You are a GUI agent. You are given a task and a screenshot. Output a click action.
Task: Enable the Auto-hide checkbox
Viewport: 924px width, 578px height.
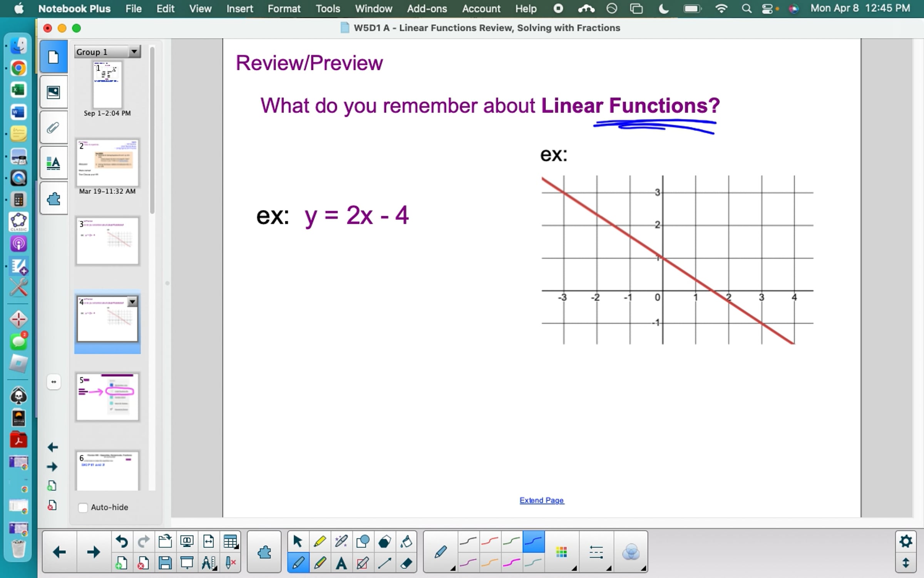[83, 507]
